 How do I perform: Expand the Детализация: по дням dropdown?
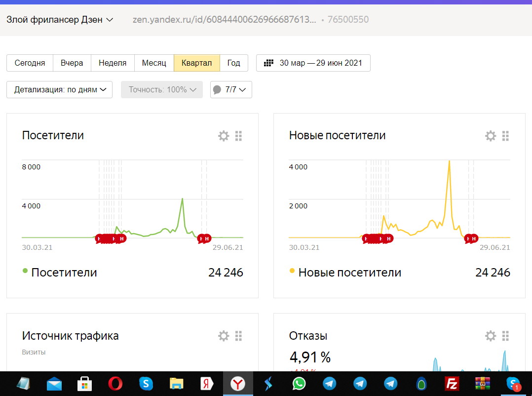(59, 89)
